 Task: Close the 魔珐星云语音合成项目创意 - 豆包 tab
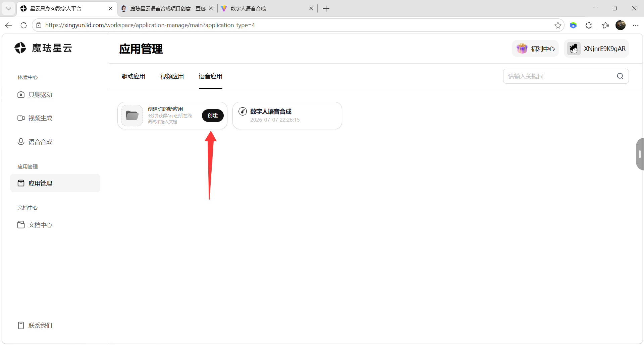click(x=211, y=9)
